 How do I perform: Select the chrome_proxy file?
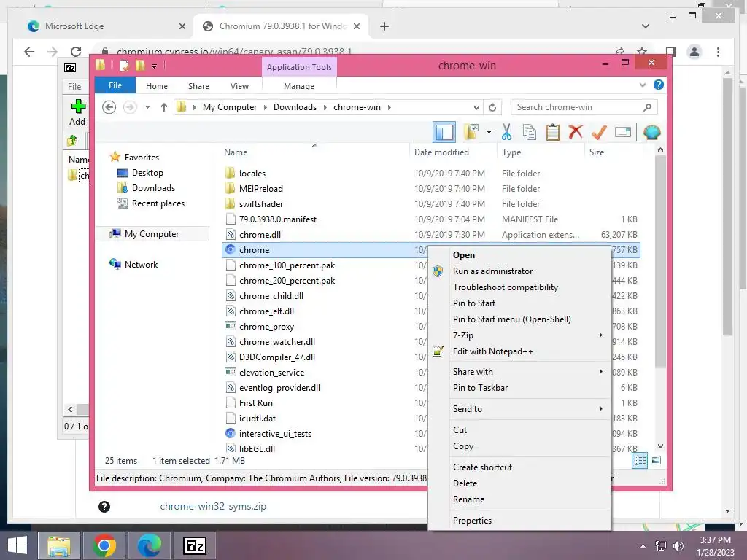[x=266, y=327]
